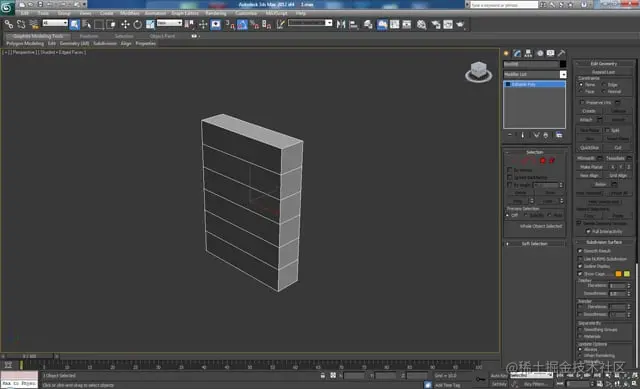Collapse the Selection rollout header
Screen dimensions: 640x389
pyautogui.click(x=535, y=152)
